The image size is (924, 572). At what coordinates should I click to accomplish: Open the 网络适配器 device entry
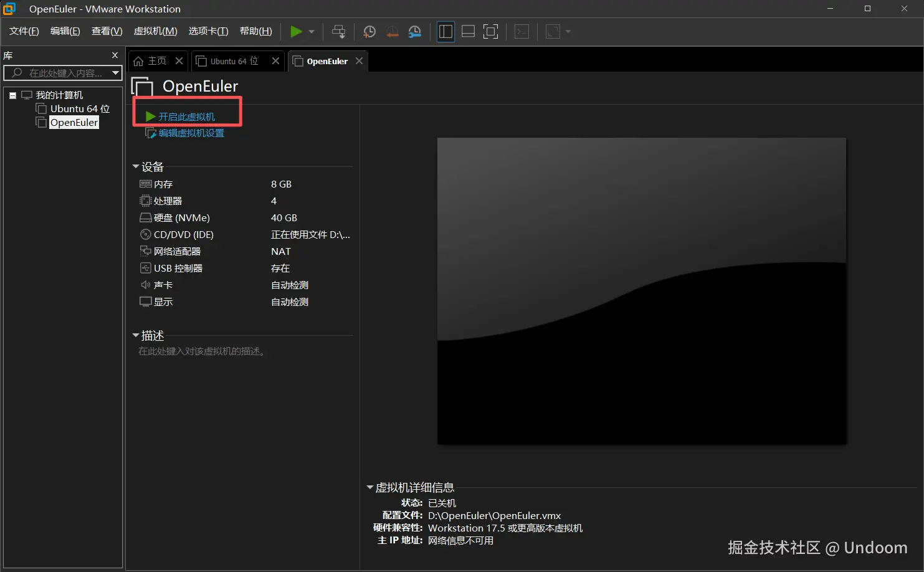pos(170,251)
